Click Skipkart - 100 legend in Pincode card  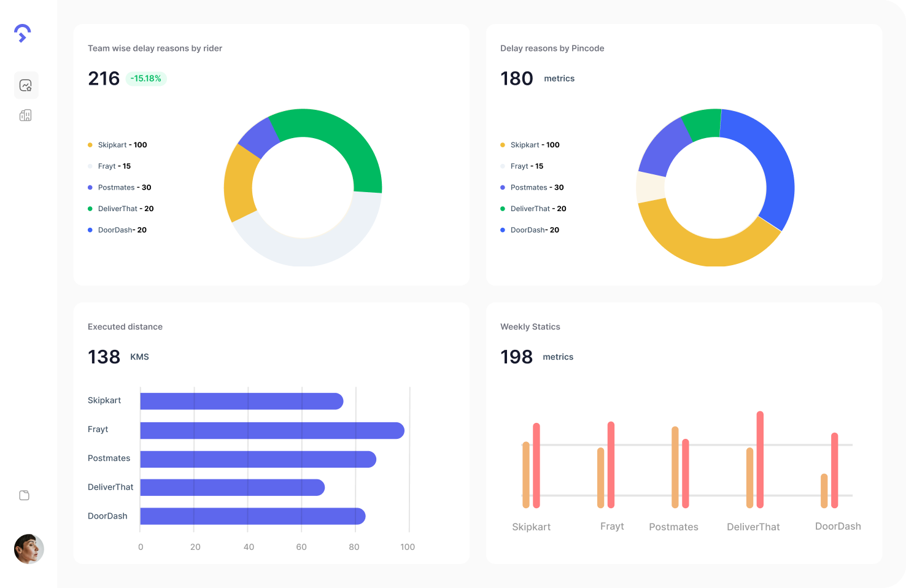[535, 145]
